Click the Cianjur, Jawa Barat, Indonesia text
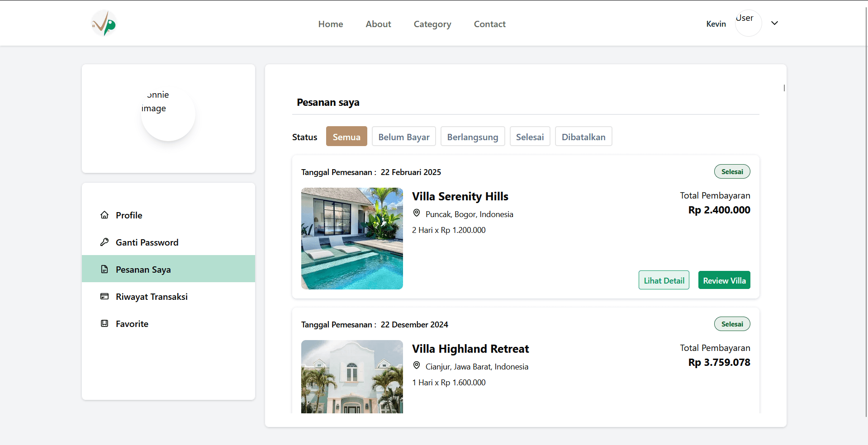This screenshot has height=445, width=868. click(x=477, y=367)
